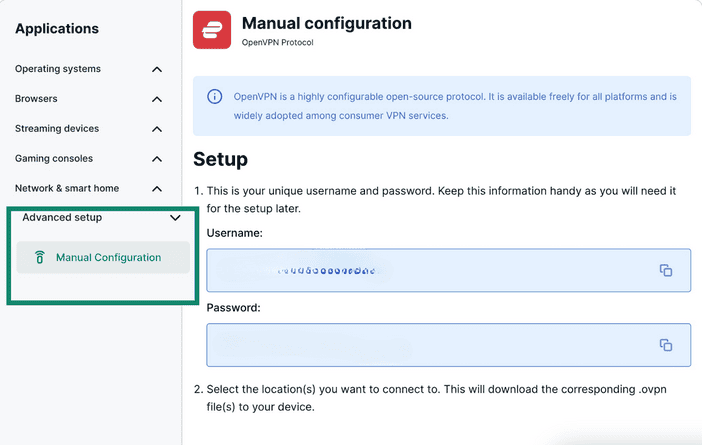
Task: Click the router icon beside Manual Configuration
Action: coord(40,257)
